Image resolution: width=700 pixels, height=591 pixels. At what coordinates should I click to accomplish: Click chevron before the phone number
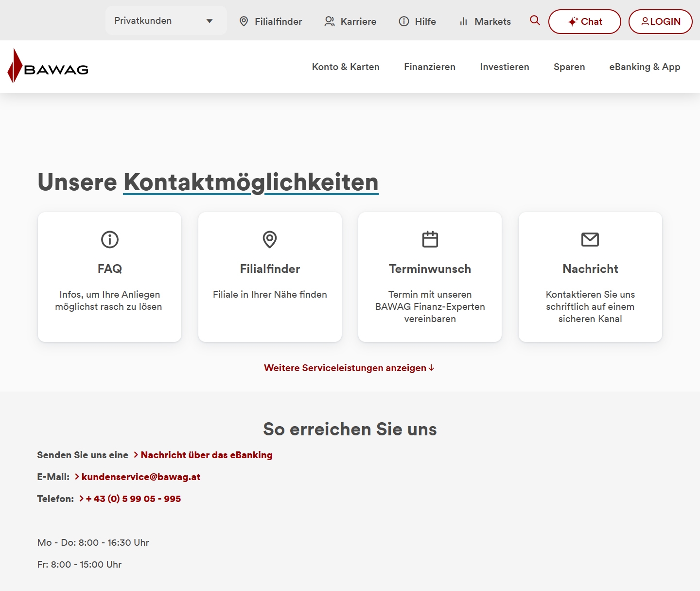pyautogui.click(x=82, y=499)
